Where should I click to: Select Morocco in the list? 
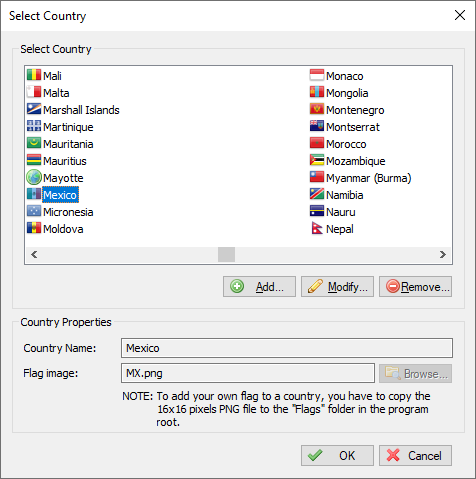coord(346,144)
